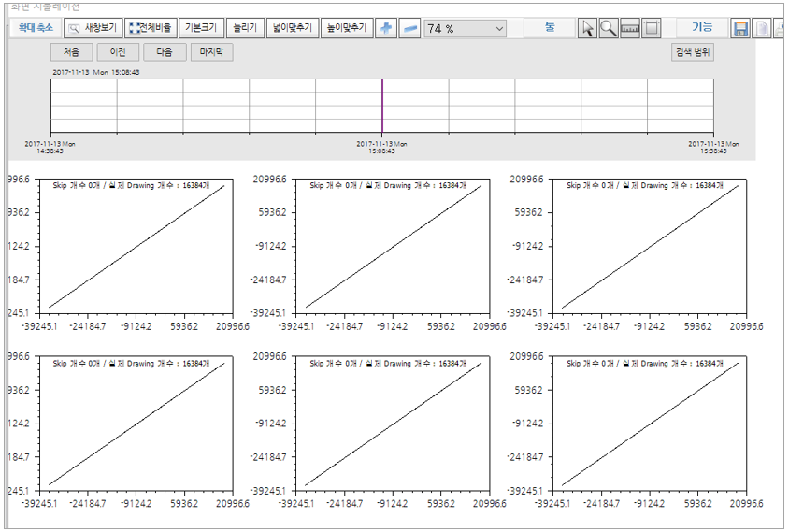789x532 pixels.
Task: Click the 확대 축소 toolbar label
Action: pyautogui.click(x=36, y=28)
